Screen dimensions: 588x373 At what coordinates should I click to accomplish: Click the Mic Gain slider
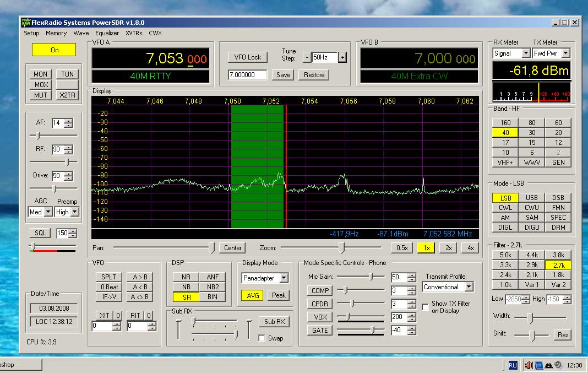point(361,277)
